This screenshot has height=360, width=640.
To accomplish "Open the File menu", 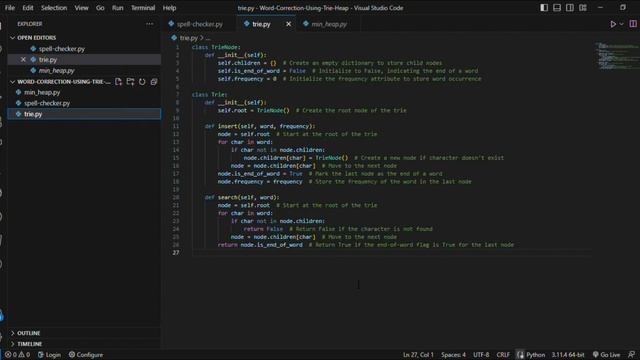I will pyautogui.click(x=10, y=8).
